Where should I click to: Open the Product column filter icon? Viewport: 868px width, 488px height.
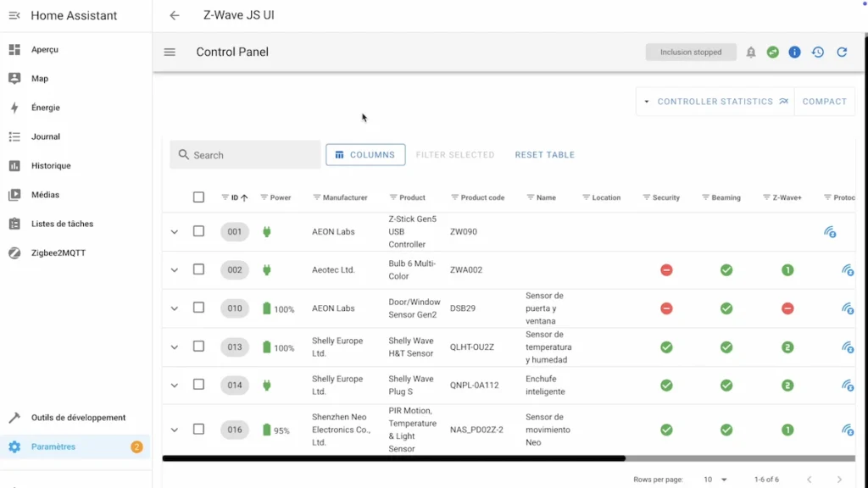393,197
